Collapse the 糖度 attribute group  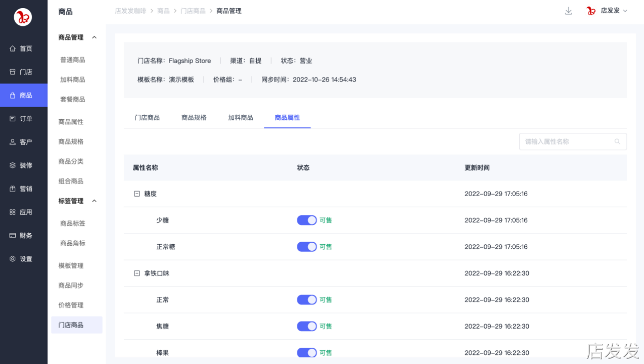136,194
